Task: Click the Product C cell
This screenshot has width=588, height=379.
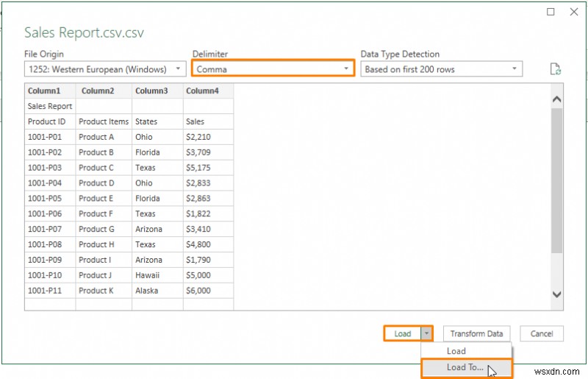Action: 104,168
